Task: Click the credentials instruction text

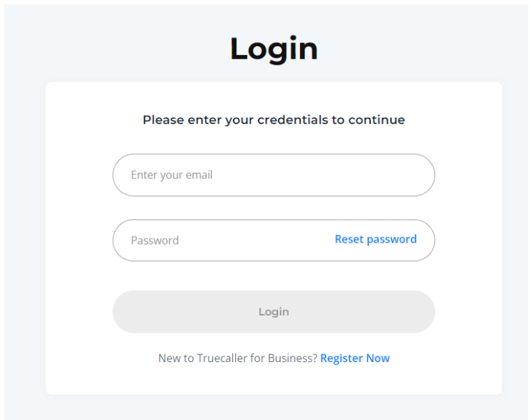Action: click(273, 120)
